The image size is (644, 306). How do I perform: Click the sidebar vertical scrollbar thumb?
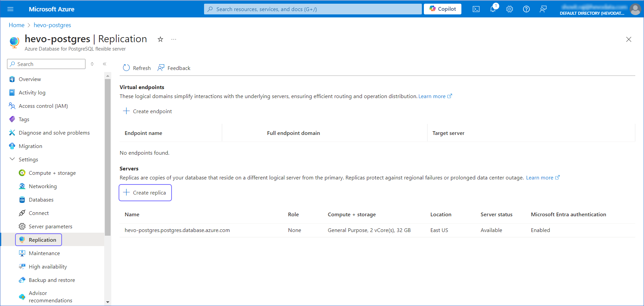(x=108, y=157)
